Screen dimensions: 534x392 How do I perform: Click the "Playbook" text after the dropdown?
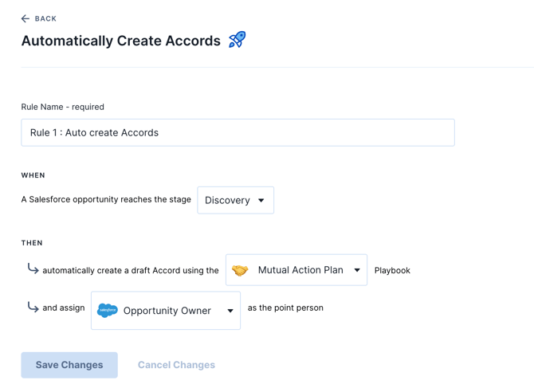392,271
